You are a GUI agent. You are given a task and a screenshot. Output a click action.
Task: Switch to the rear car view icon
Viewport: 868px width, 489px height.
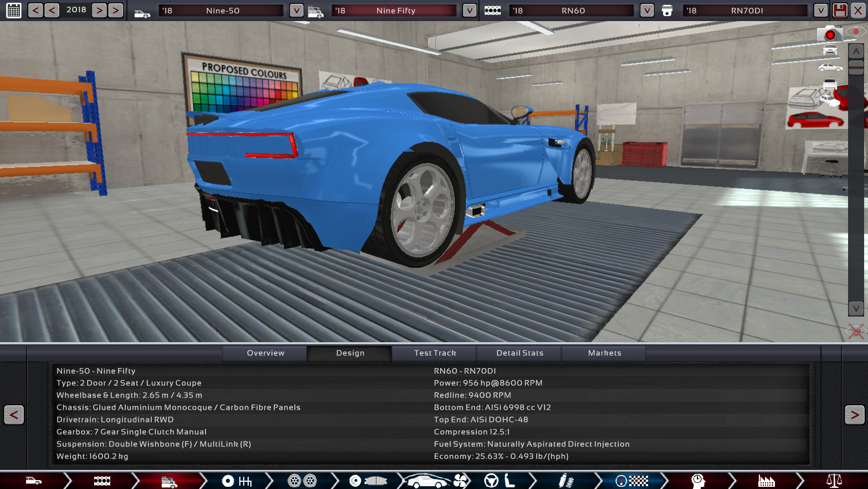pos(830,84)
